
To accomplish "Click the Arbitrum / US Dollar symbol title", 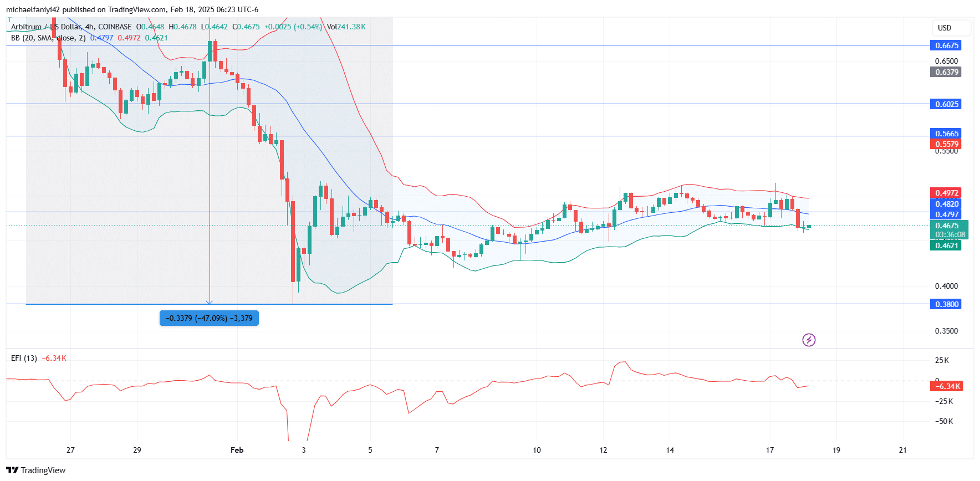I will (72, 27).
